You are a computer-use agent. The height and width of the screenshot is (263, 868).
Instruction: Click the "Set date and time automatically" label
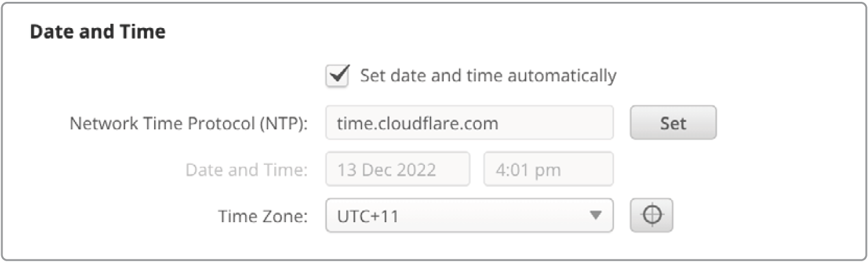pyautogui.click(x=488, y=76)
